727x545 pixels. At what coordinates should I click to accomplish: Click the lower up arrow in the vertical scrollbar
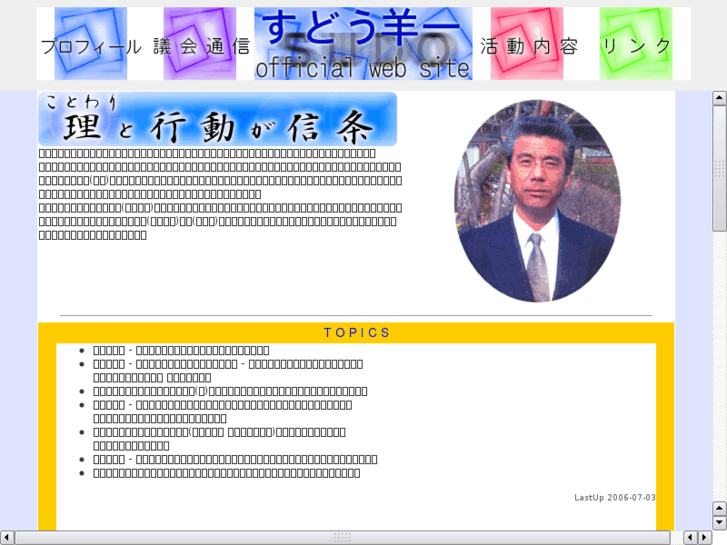(x=719, y=508)
